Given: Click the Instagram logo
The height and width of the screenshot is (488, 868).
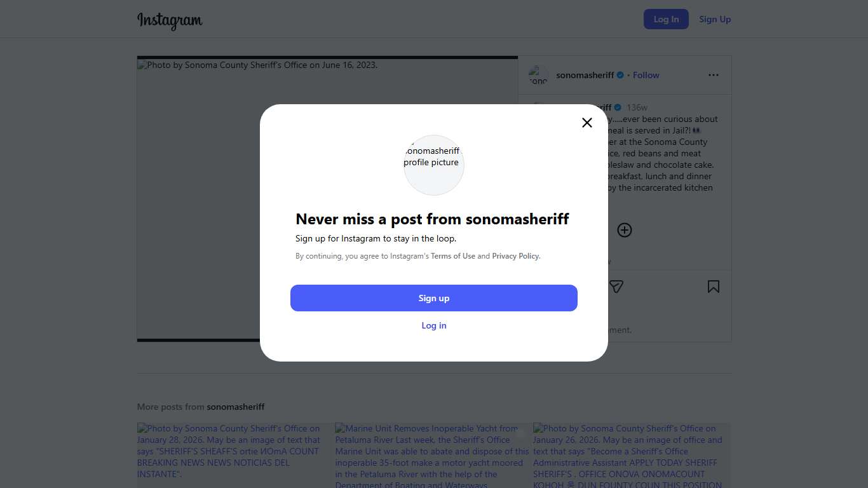Looking at the screenshot, I should (170, 20).
